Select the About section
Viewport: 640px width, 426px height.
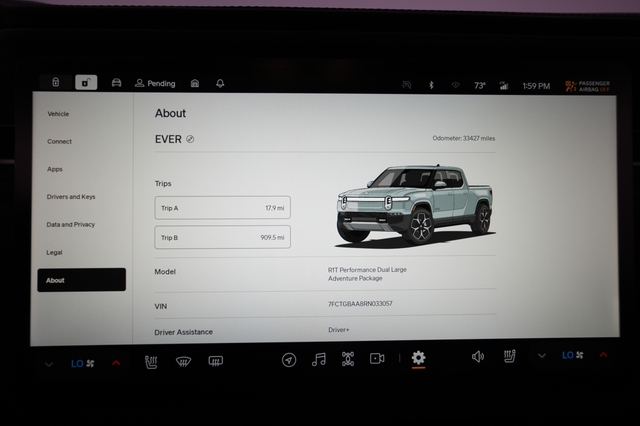(x=82, y=280)
